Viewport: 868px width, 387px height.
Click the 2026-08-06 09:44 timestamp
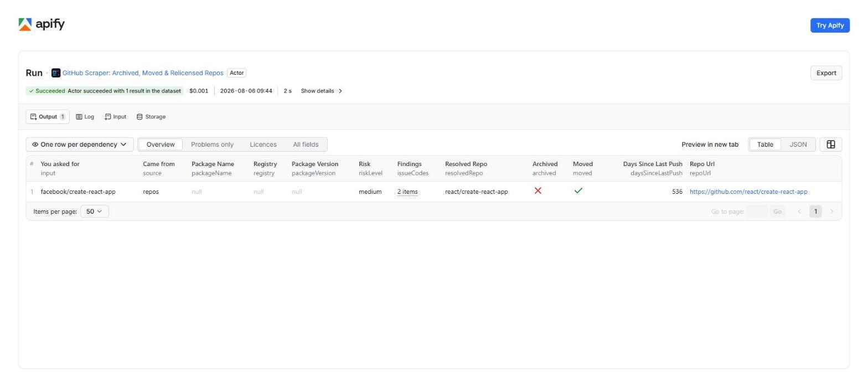(x=246, y=91)
